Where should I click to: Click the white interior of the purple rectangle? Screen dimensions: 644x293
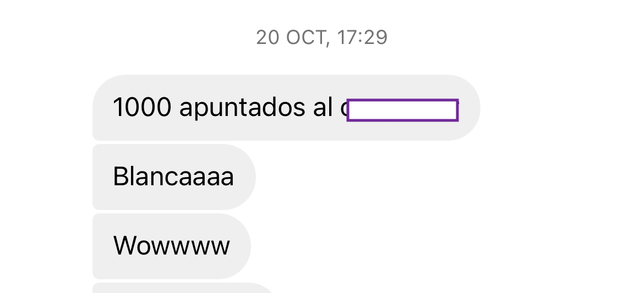tap(402, 110)
